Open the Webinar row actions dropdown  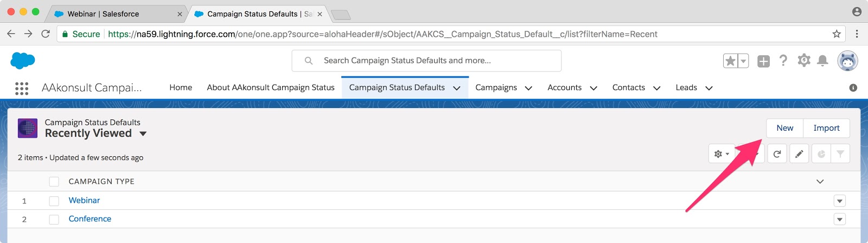pyautogui.click(x=839, y=201)
